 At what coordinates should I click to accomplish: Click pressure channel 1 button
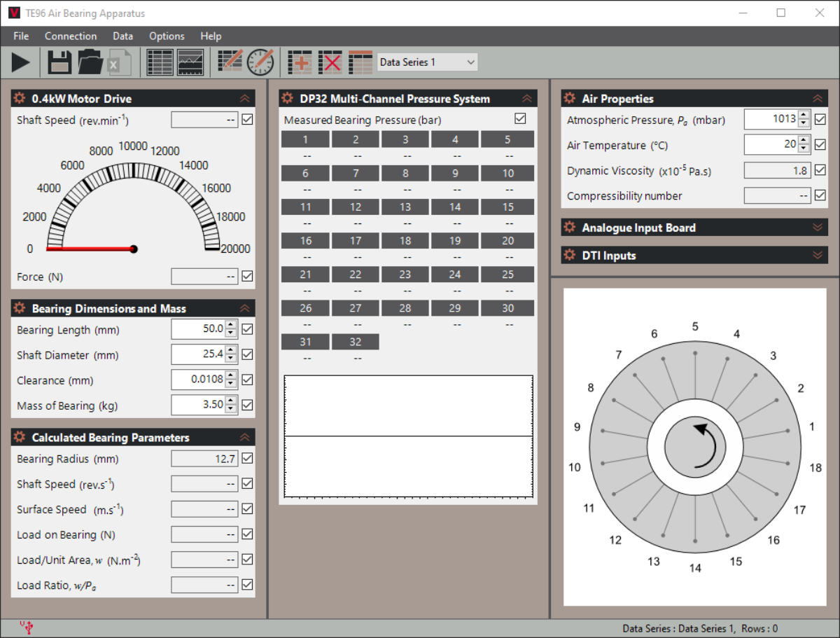tap(305, 139)
